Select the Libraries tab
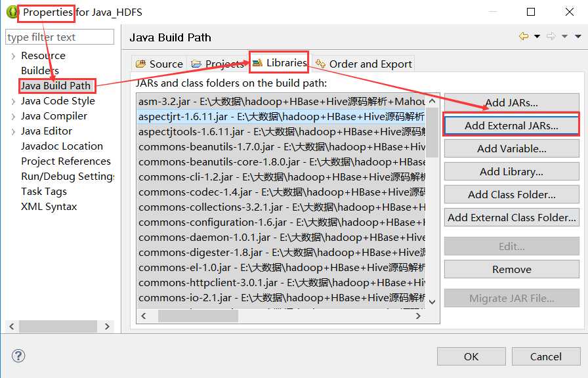Image resolution: width=588 pixels, height=378 pixels. (280, 62)
